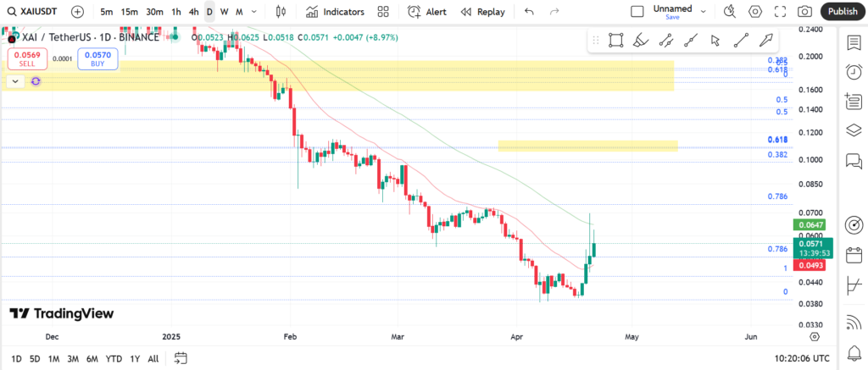Select the arrow drawing tool in floating toolbar
The width and height of the screenshot is (868, 370).
click(x=715, y=40)
